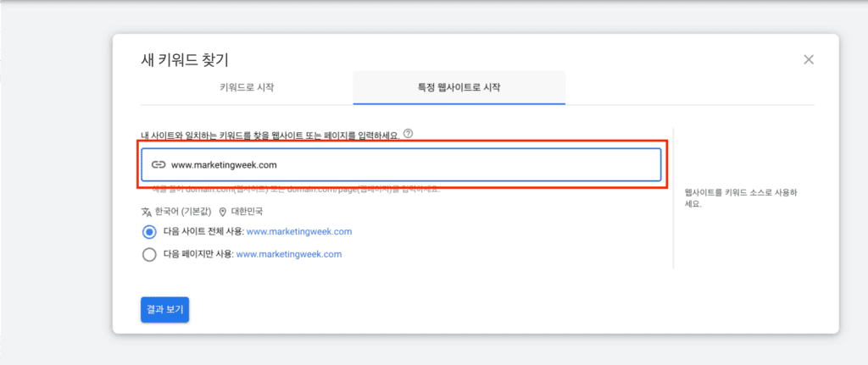Click the 결과 보기 button
The width and height of the screenshot is (868, 365).
(x=165, y=309)
